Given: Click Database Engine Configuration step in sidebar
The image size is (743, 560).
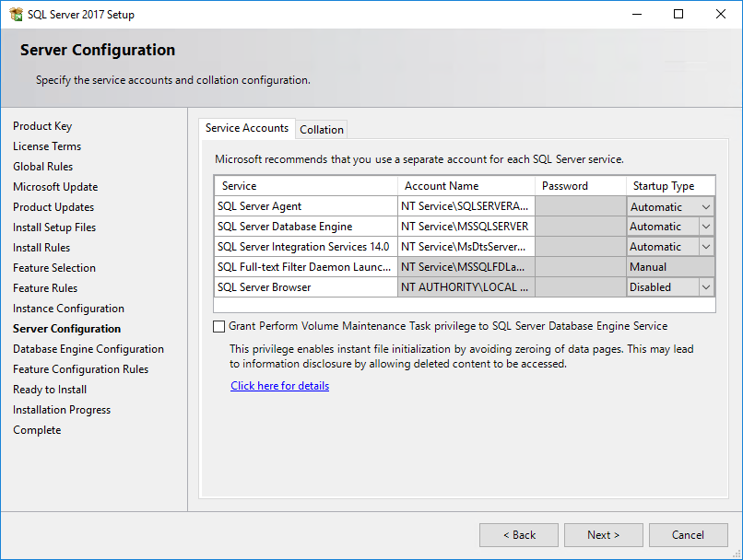Looking at the screenshot, I should click(x=88, y=349).
